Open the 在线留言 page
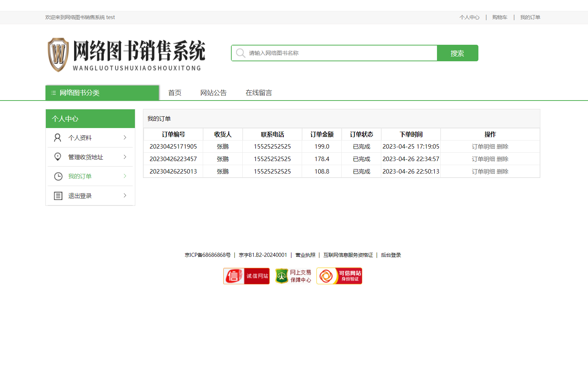 coord(258,92)
